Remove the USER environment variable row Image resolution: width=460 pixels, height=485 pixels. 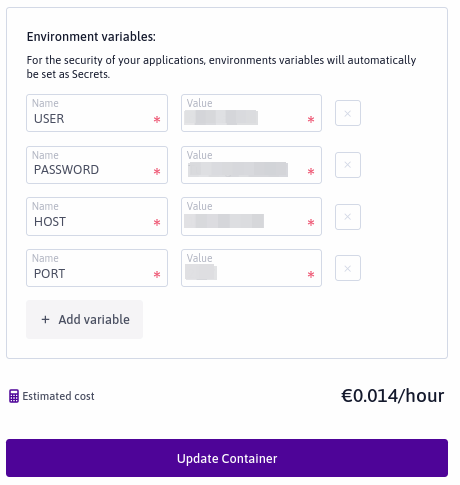[x=348, y=113]
